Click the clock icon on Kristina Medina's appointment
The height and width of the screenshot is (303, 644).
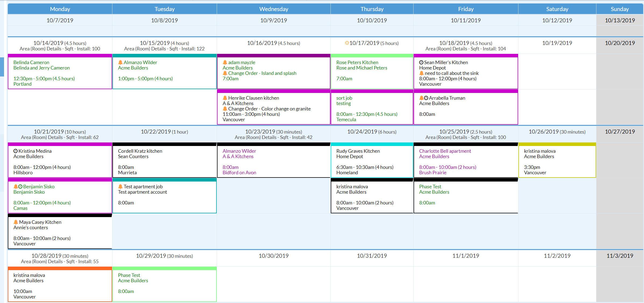click(x=16, y=151)
